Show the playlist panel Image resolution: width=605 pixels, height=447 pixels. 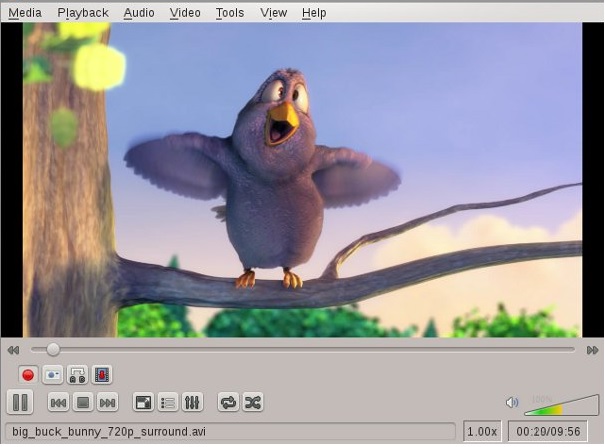(168, 402)
